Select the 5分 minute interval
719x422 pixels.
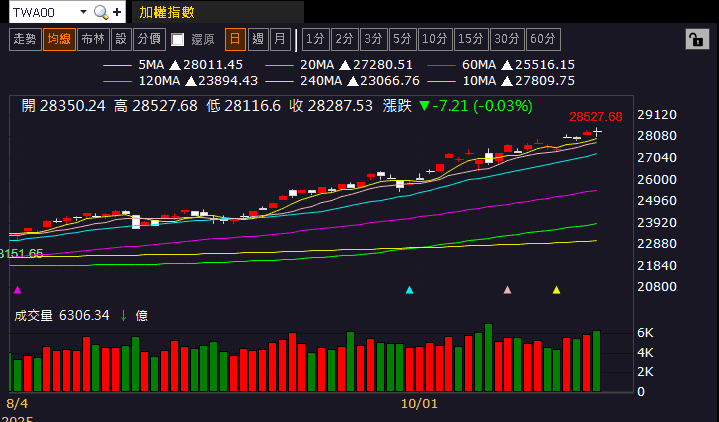(x=402, y=39)
